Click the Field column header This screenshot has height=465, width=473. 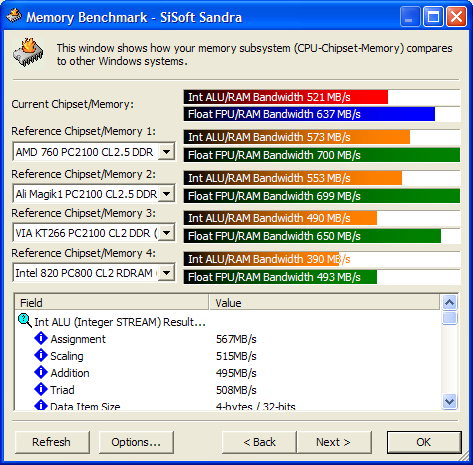click(x=112, y=303)
